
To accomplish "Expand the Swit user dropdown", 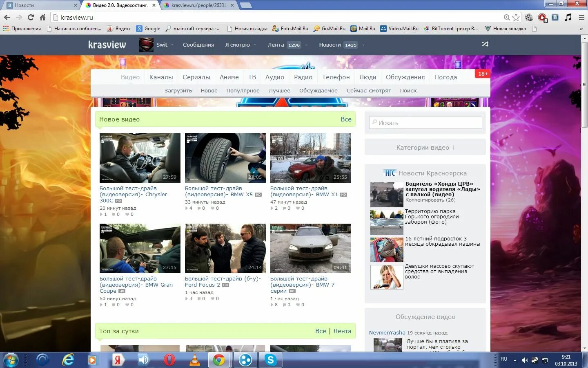I will pyautogui.click(x=172, y=45).
